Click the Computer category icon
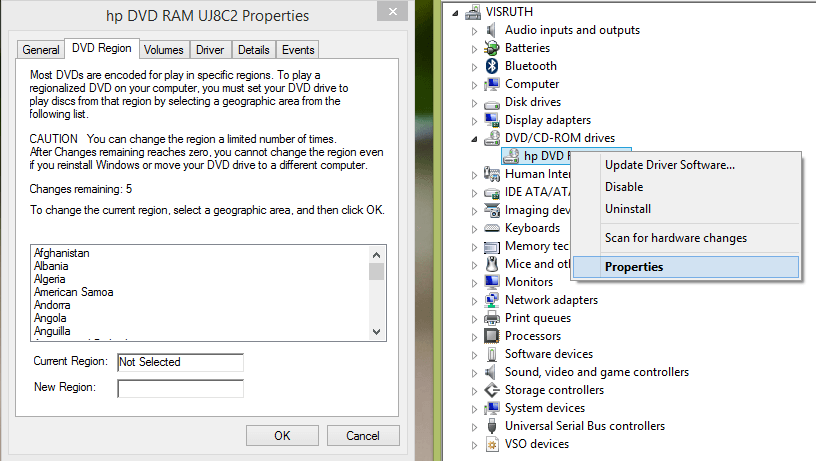 pos(492,84)
